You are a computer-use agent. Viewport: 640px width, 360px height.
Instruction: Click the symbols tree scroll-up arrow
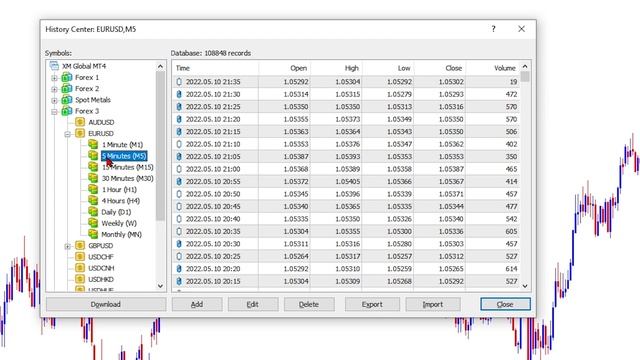coord(160,66)
